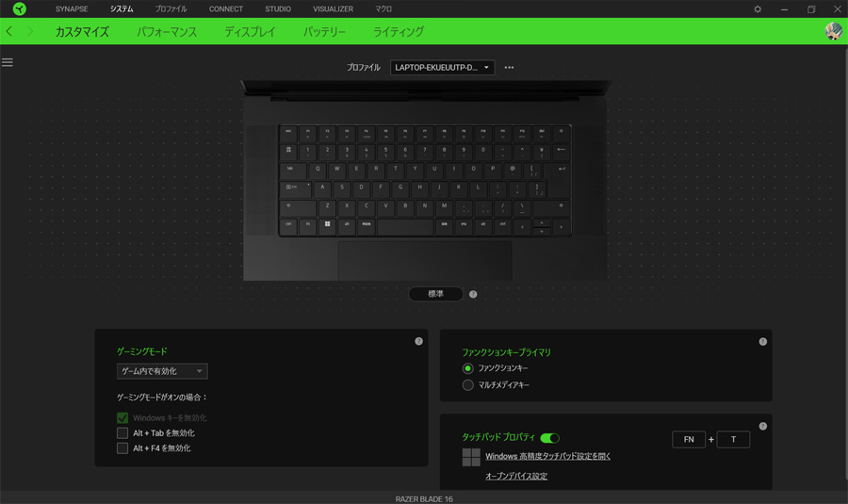The width and height of the screenshot is (848, 504).
Task: Click the Razer logo icon
Action: coord(20,8)
